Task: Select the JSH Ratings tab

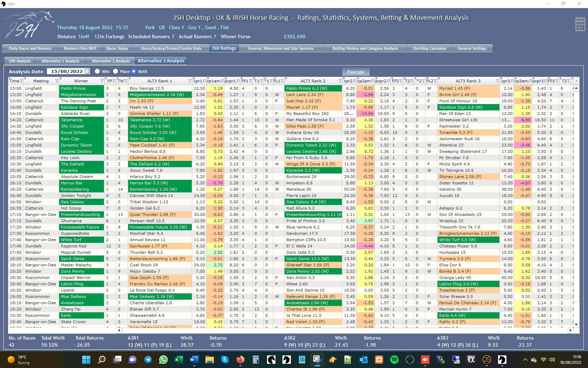Action: coord(224,48)
